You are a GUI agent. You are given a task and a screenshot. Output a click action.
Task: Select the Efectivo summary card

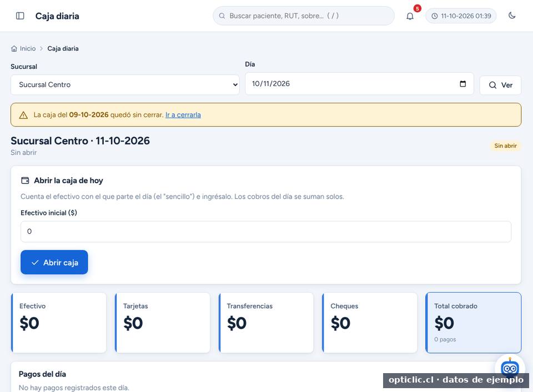click(59, 322)
